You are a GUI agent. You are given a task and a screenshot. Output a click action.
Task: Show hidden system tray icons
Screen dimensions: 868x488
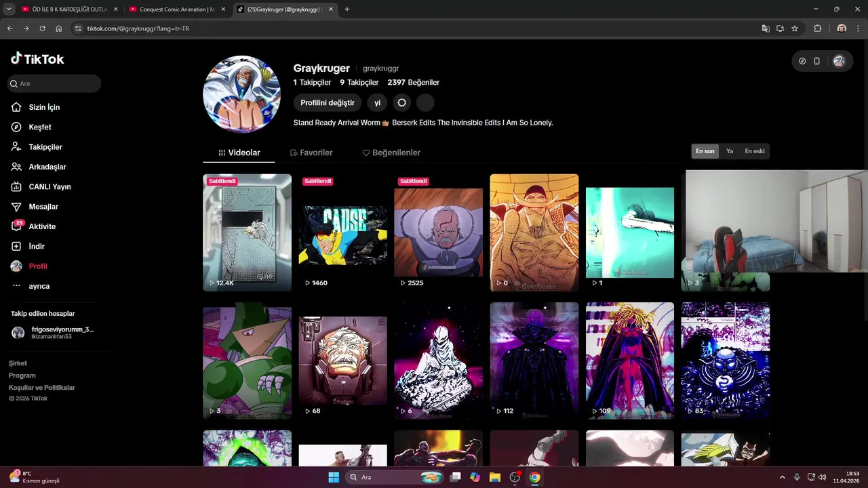click(782, 477)
